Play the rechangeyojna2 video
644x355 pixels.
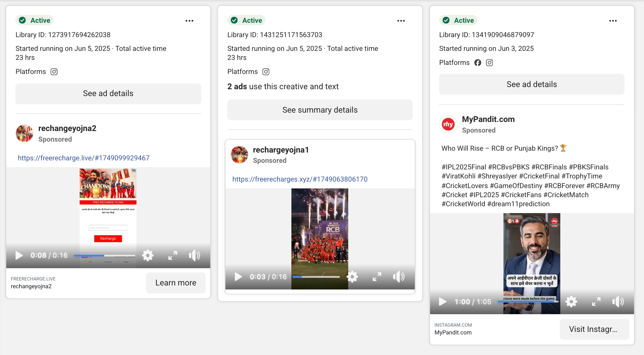pyautogui.click(x=19, y=255)
